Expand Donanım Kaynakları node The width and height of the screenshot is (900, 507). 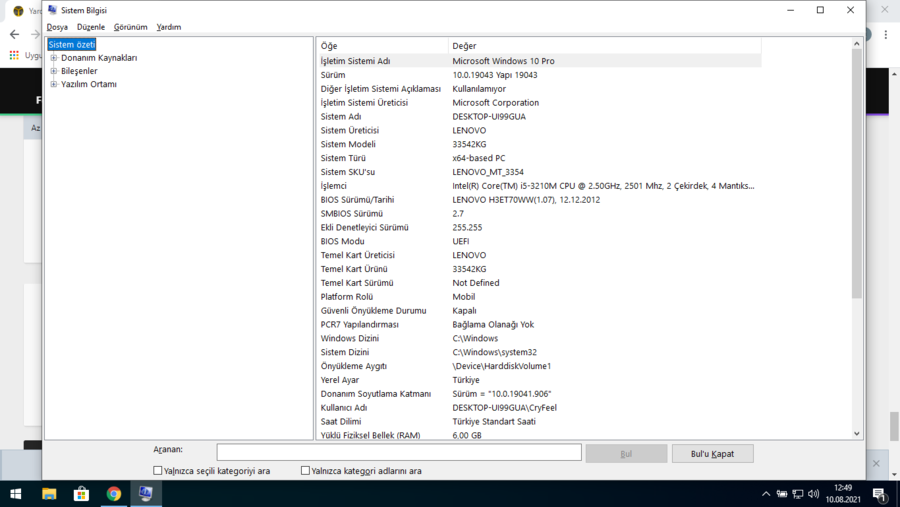53,57
